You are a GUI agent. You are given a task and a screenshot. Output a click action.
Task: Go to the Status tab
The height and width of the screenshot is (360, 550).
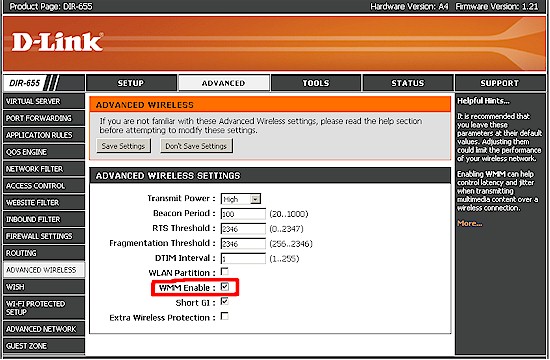[408, 83]
